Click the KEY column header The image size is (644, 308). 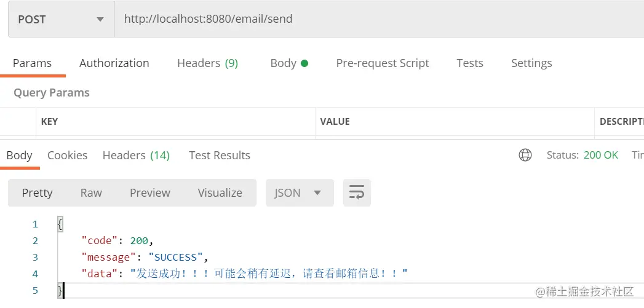pos(49,122)
